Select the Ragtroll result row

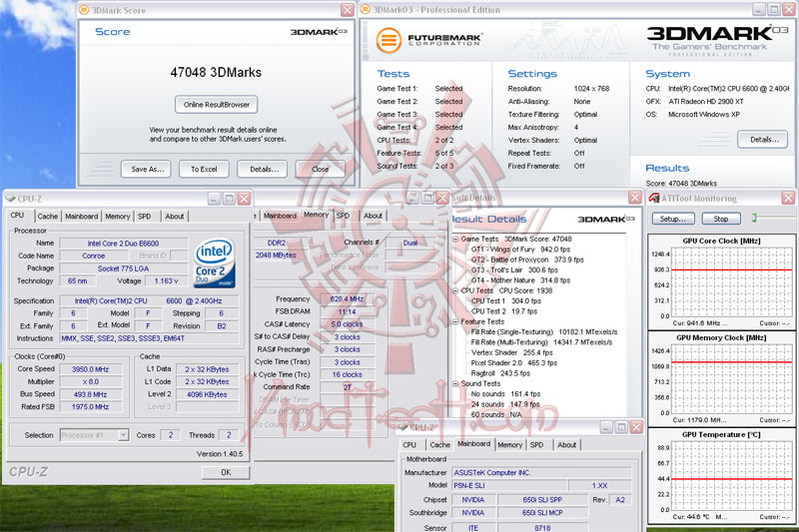pos(500,373)
